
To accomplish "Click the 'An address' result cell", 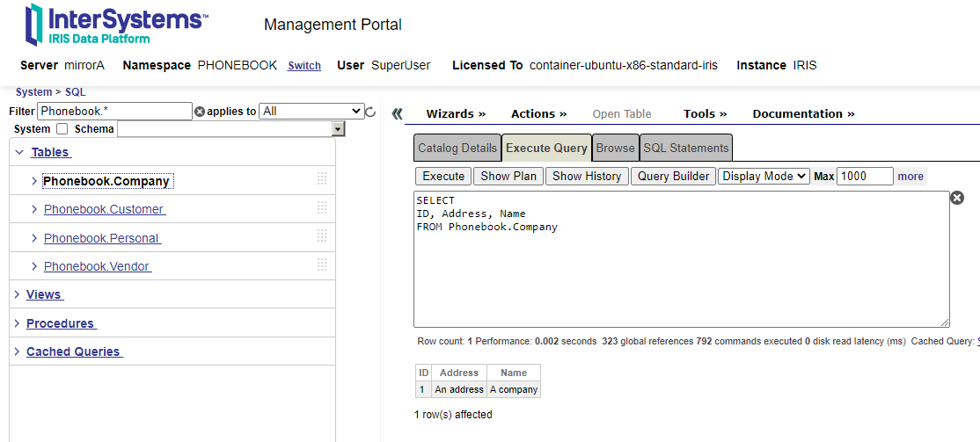I will [458, 389].
